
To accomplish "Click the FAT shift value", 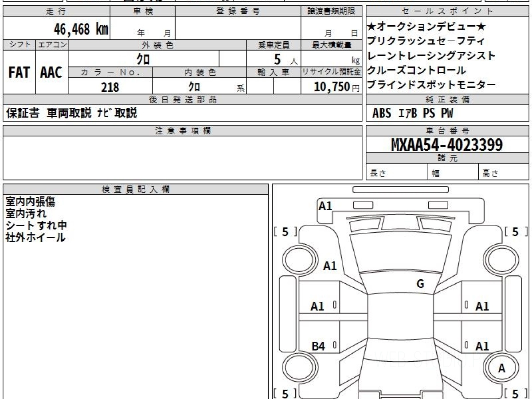I will [x=19, y=72].
